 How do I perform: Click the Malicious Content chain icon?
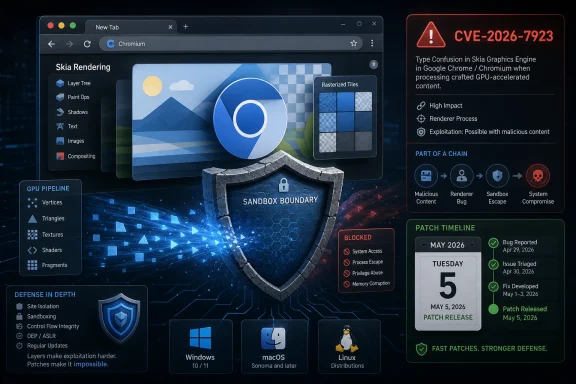tap(426, 176)
